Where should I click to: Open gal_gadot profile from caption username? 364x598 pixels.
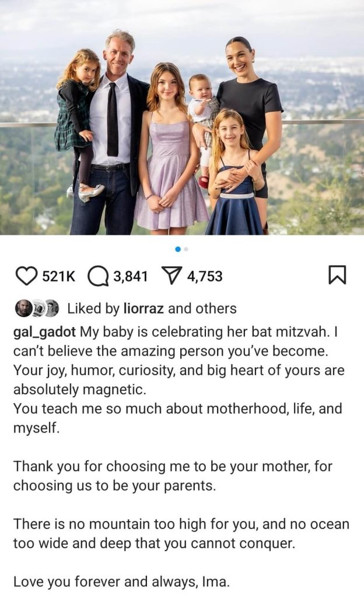pyautogui.click(x=45, y=332)
